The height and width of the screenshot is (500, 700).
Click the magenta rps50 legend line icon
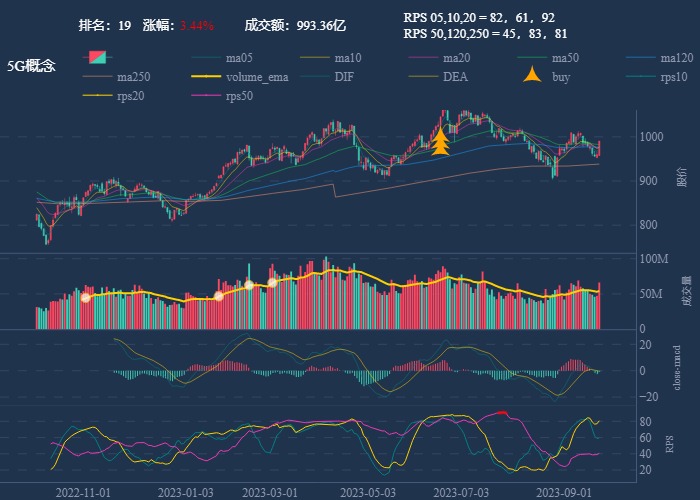[x=206, y=96]
